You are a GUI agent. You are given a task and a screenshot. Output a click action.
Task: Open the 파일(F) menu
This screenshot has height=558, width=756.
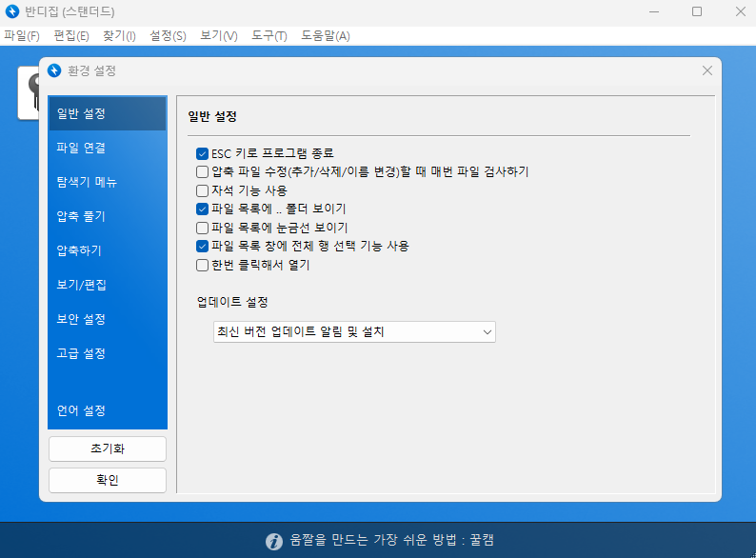22,35
